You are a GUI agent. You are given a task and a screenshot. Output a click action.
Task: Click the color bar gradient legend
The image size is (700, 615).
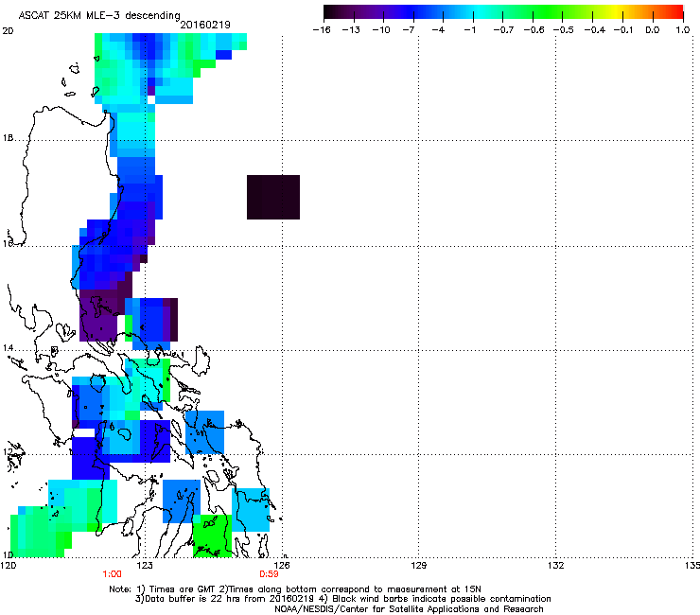pos(503,12)
